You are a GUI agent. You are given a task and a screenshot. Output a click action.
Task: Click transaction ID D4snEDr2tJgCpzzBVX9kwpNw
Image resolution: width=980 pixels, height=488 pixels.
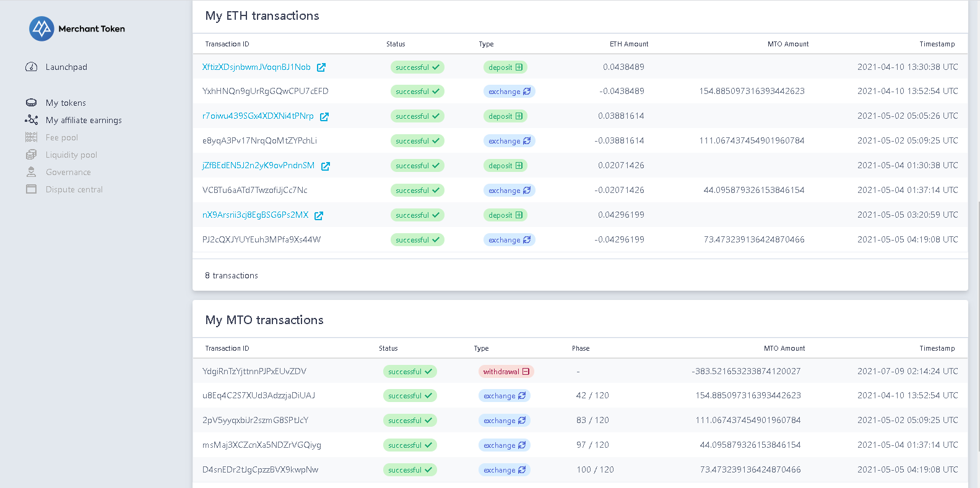pyautogui.click(x=261, y=469)
